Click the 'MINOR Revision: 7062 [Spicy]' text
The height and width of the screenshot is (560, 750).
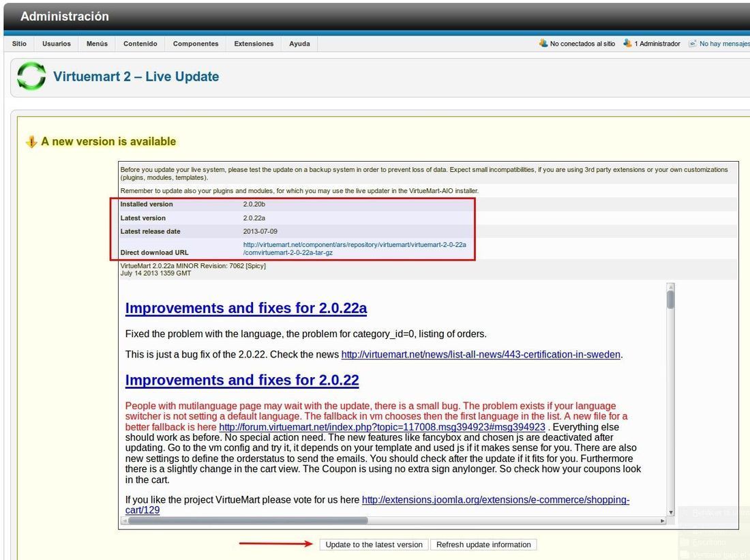coord(221,266)
